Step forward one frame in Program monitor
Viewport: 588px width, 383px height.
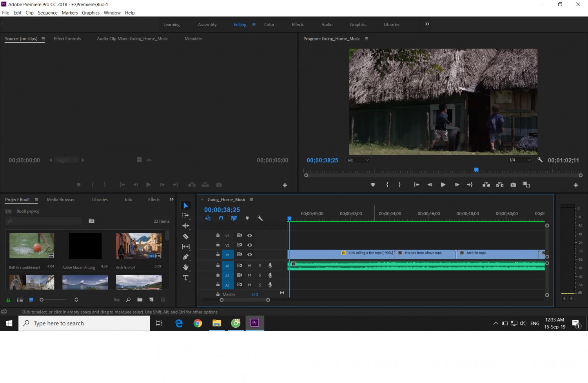pos(457,185)
